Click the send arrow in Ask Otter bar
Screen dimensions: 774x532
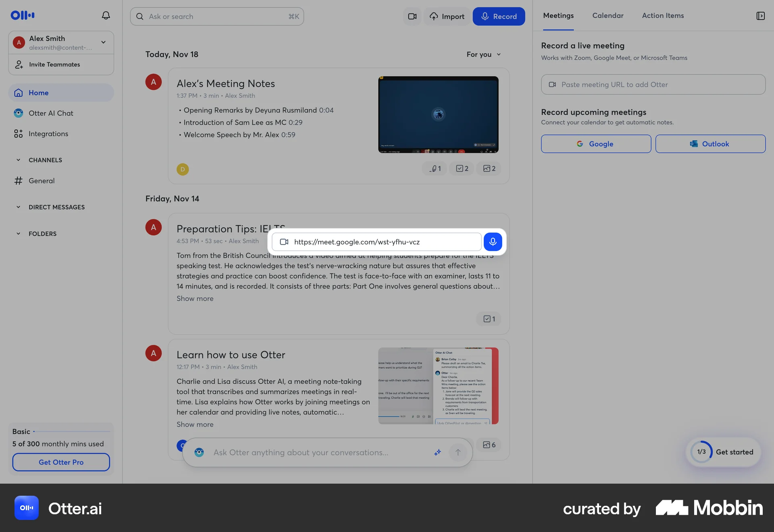point(458,453)
